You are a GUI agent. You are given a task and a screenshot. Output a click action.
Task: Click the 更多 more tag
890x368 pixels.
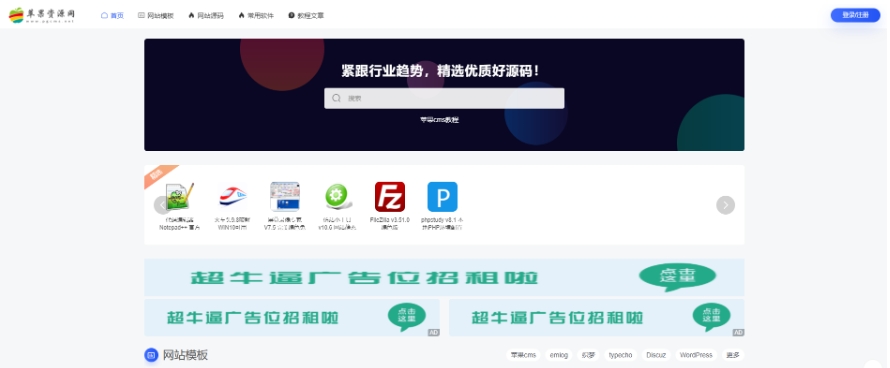733,355
